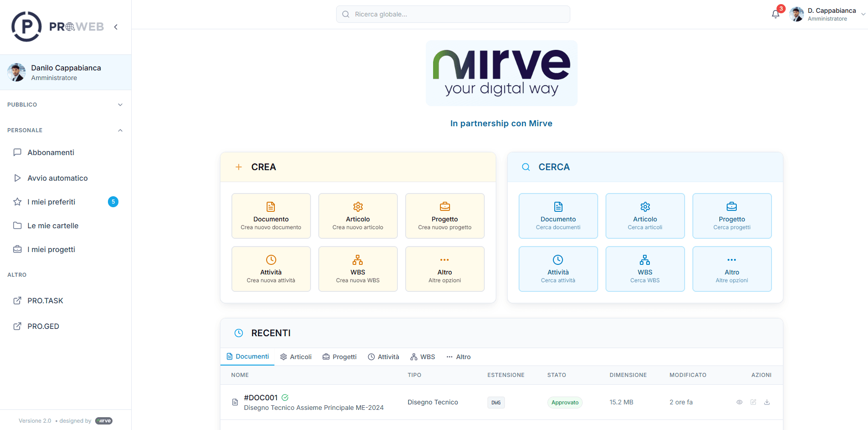This screenshot has width=868, height=430.
Task: Download the #DOC001 document
Action: point(767,402)
